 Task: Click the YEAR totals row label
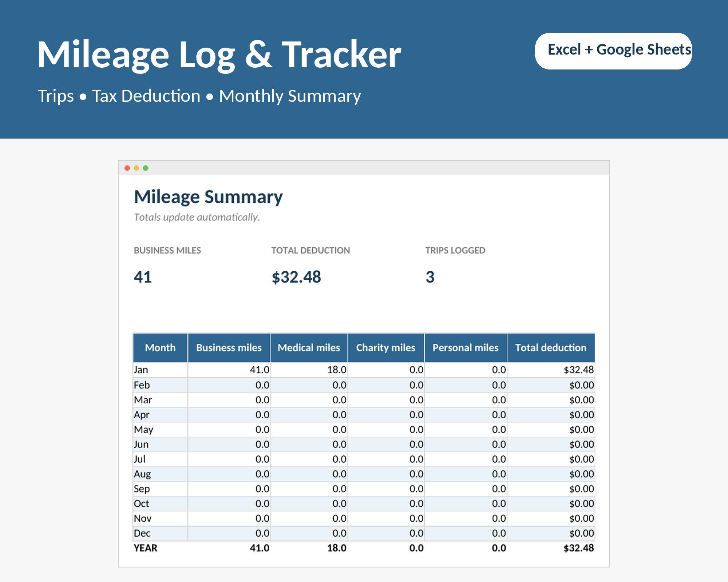tap(146, 548)
